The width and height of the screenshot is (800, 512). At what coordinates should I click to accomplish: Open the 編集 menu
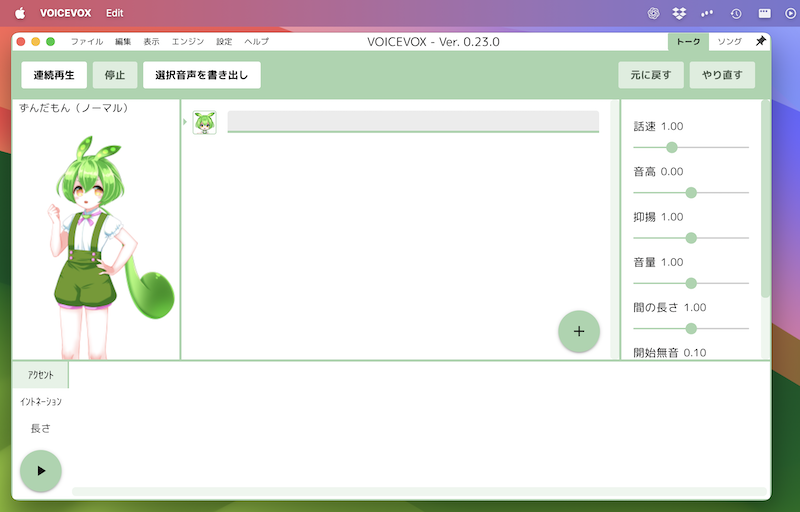pyautogui.click(x=123, y=42)
